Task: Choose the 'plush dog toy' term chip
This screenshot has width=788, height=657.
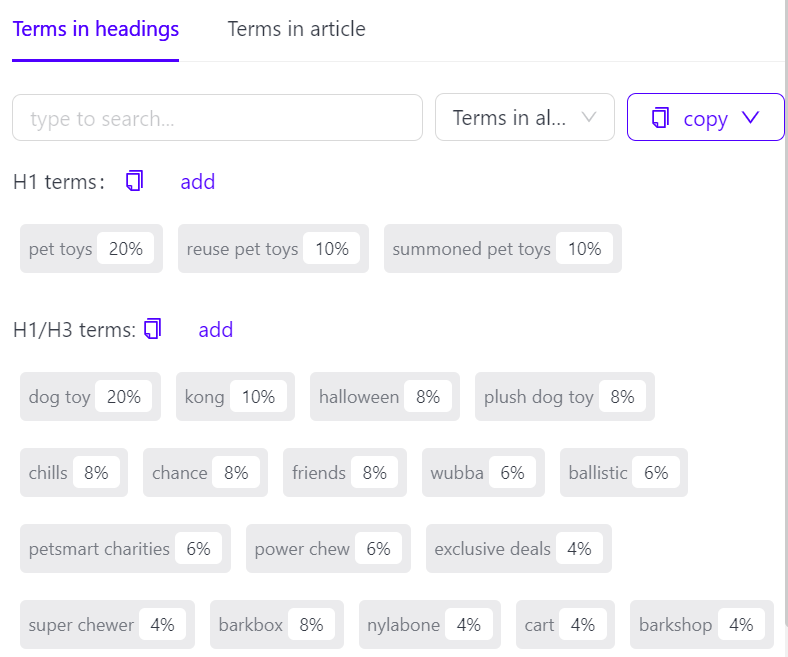Action: tap(564, 397)
